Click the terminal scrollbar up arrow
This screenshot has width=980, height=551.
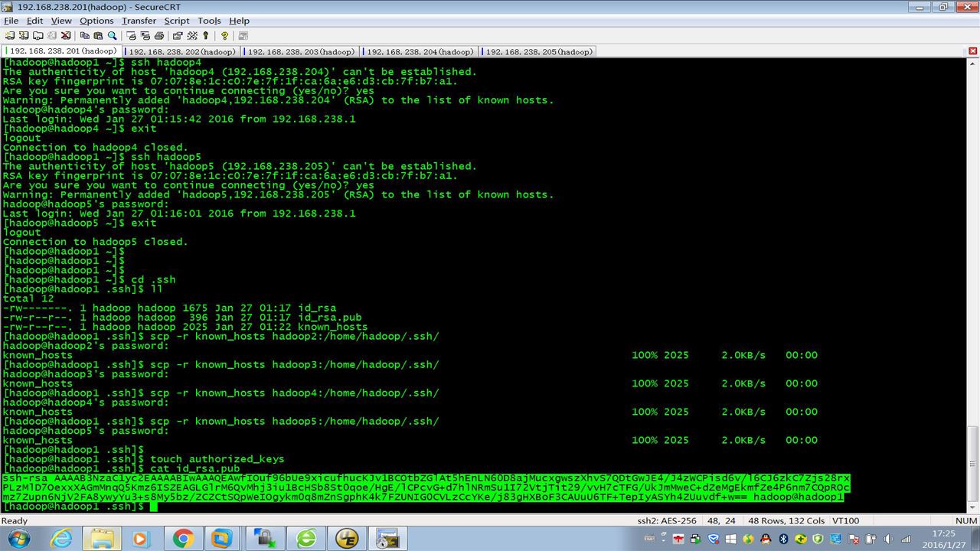(x=972, y=64)
